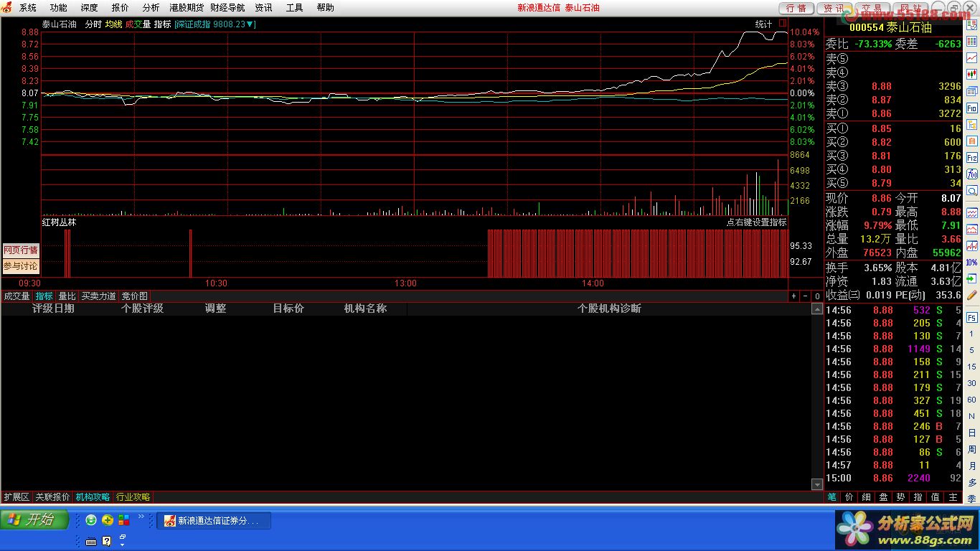
Task: Switch to 15-minute period in sidebar
Action: pyautogui.click(x=972, y=367)
